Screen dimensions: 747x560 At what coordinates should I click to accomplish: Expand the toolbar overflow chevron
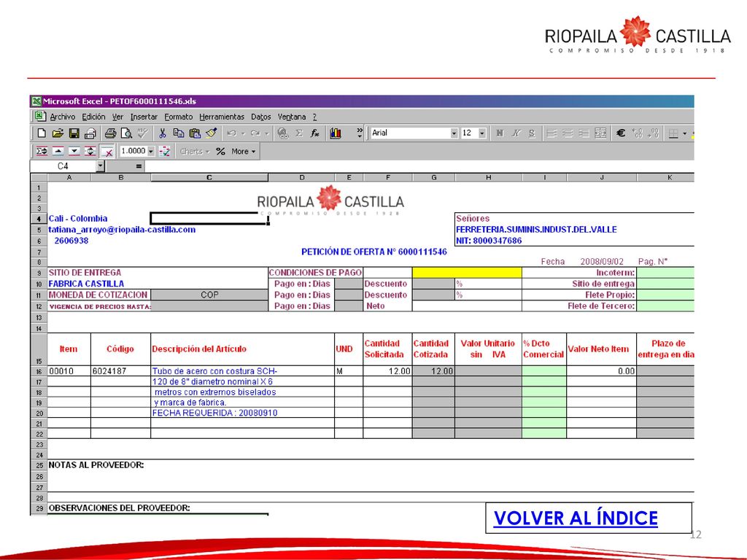pyautogui.click(x=360, y=133)
